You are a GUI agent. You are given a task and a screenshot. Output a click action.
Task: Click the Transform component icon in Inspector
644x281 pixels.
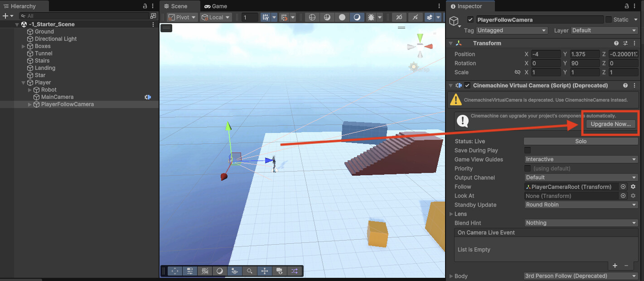tap(459, 43)
